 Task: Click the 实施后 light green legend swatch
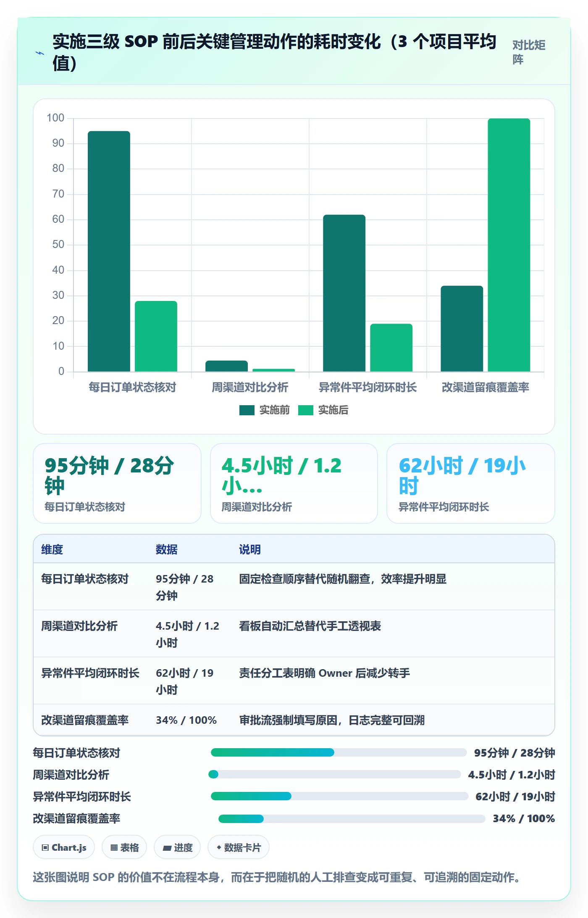306,410
